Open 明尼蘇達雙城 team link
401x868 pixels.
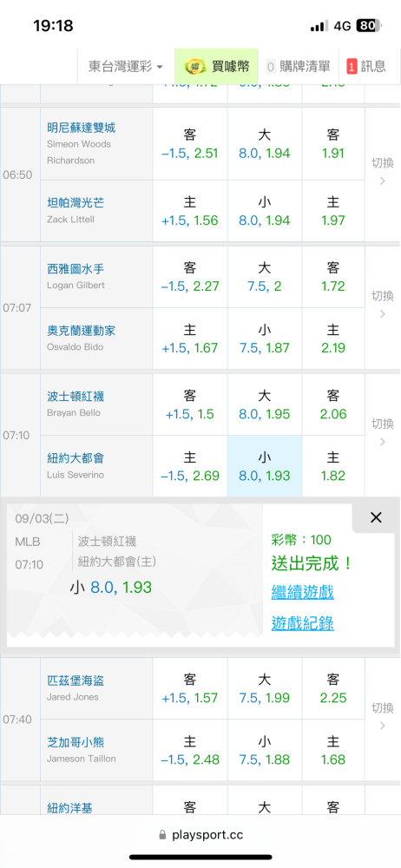[82, 128]
